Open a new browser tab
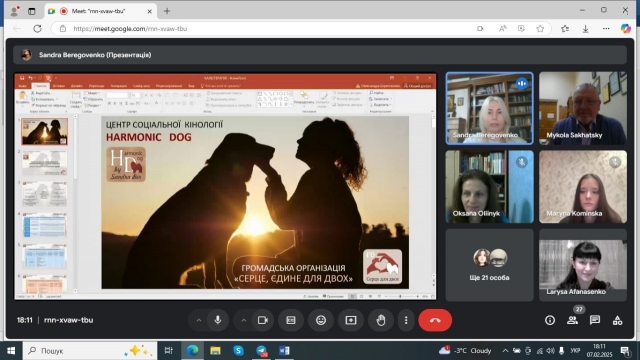Viewport: 640px width, 360px height. tap(167, 11)
